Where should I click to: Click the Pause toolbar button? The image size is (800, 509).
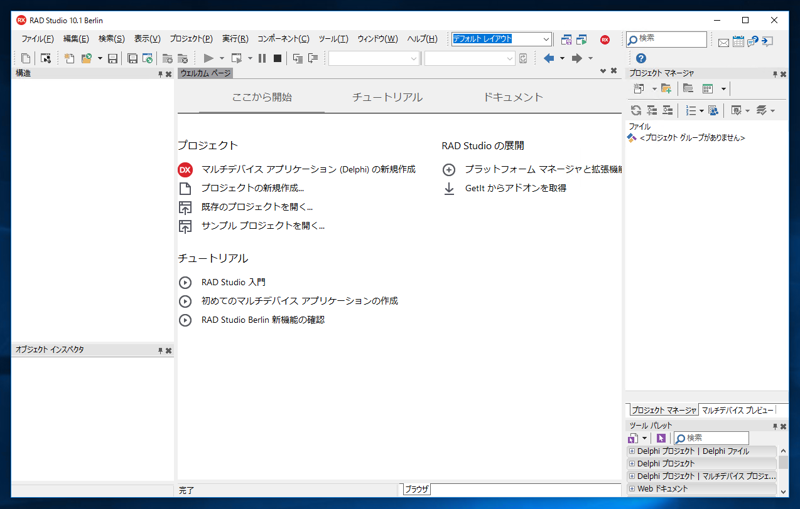tap(262, 58)
